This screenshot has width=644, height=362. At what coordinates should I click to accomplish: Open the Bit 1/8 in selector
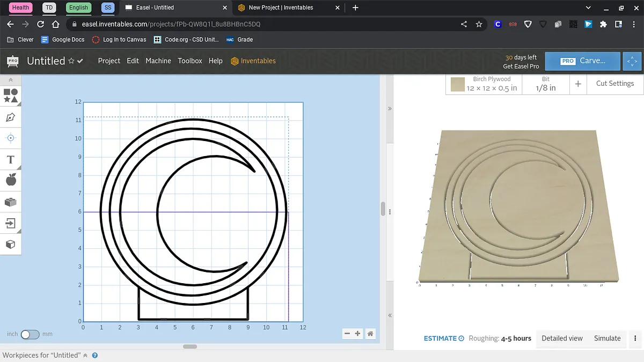(545, 84)
